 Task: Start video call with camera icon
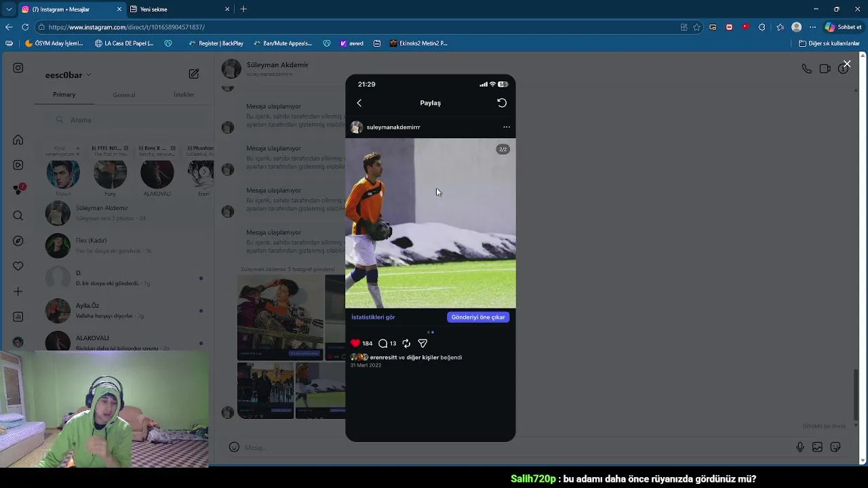825,68
